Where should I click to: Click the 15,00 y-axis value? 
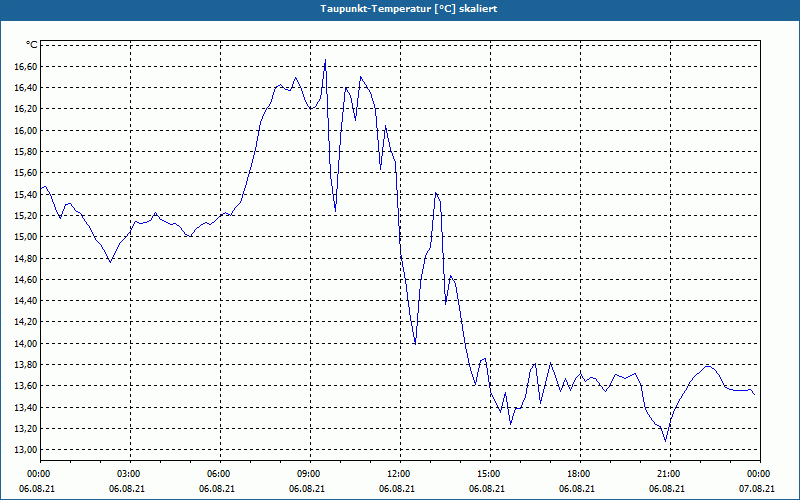pos(26,237)
